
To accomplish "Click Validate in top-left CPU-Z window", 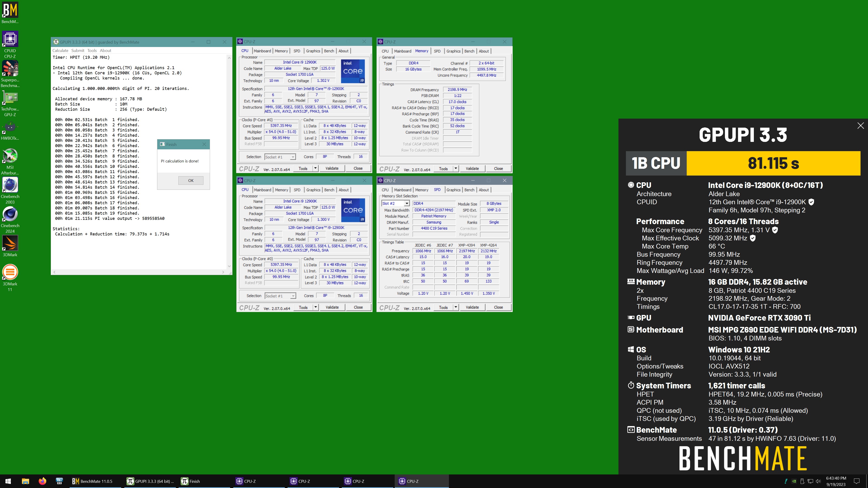I will 332,168.
